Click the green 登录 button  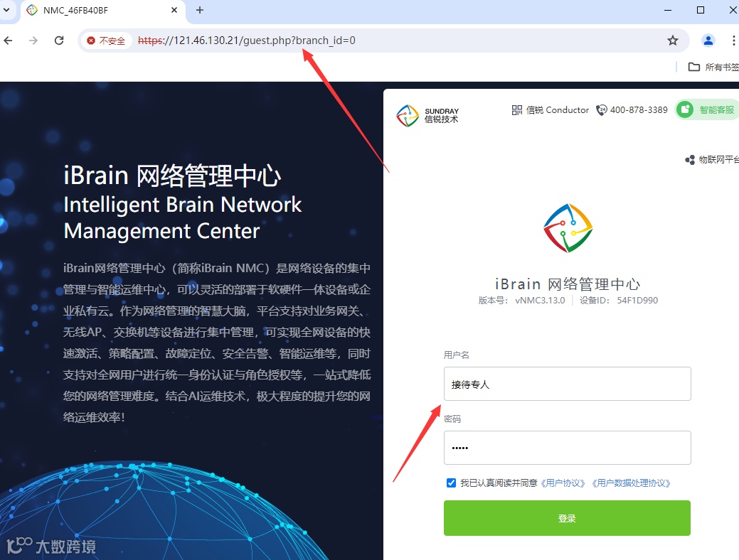pos(567,518)
